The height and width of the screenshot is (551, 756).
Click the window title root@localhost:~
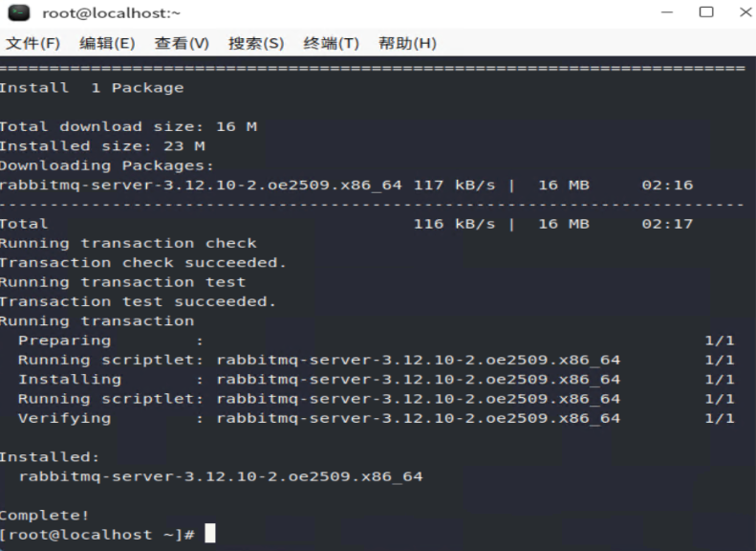(x=112, y=13)
